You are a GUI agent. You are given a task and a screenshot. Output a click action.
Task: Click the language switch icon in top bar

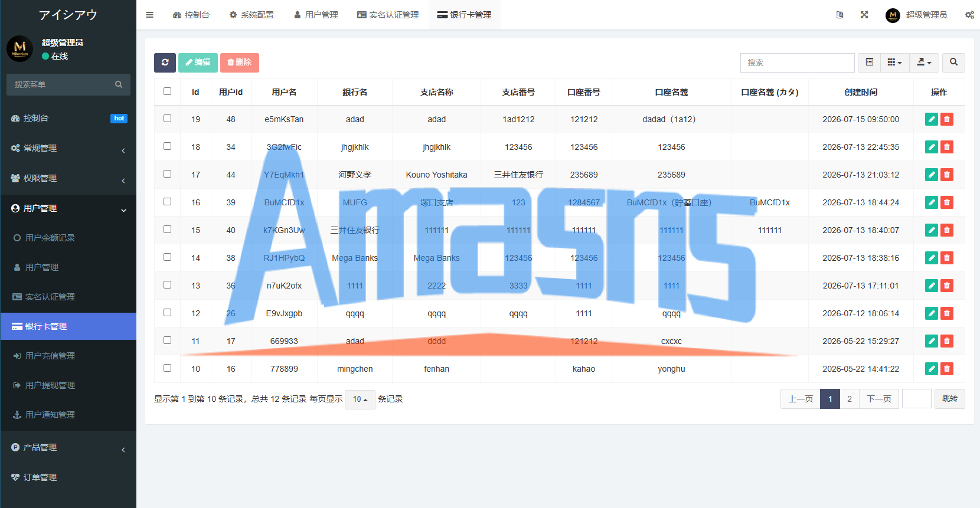(x=839, y=15)
